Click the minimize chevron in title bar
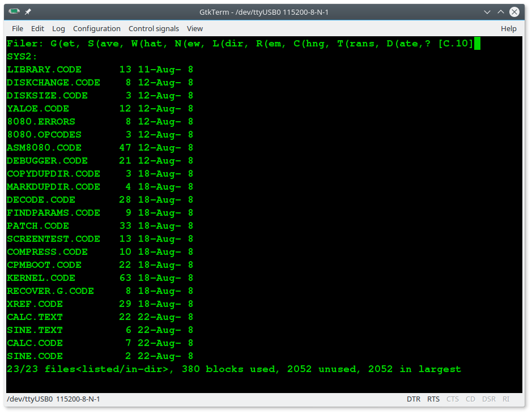This screenshot has width=532, height=414. (487, 12)
